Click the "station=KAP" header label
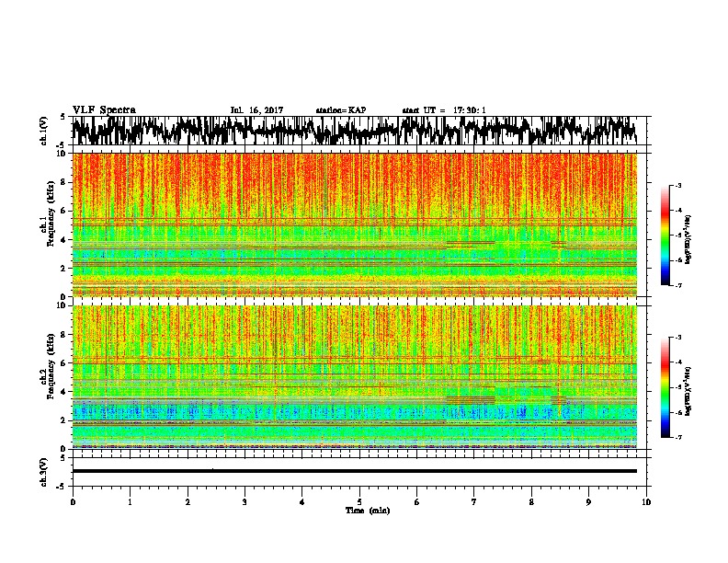728x563 pixels. click(x=341, y=110)
